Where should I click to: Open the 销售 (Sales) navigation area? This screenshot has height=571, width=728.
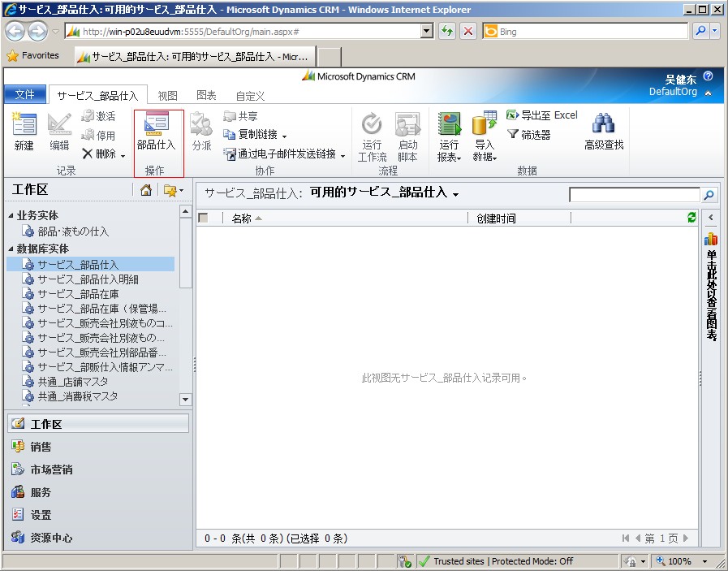[98, 447]
